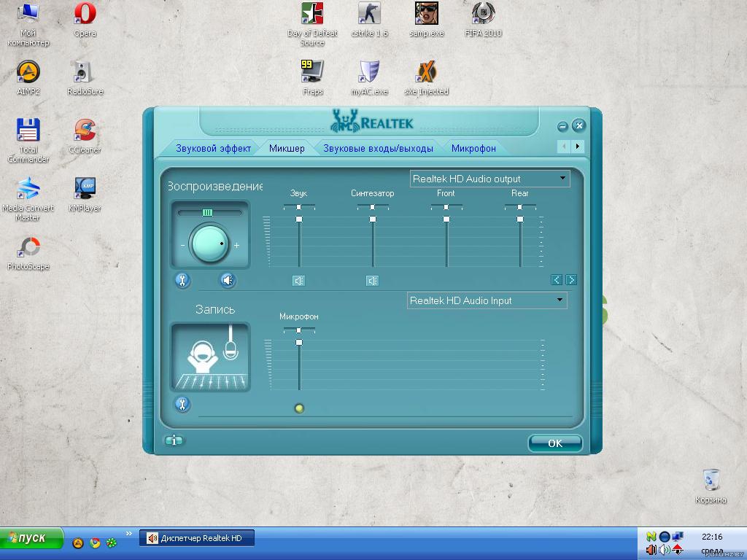Show previous playback channels with left arrow
The image size is (747, 560).
[x=557, y=279]
